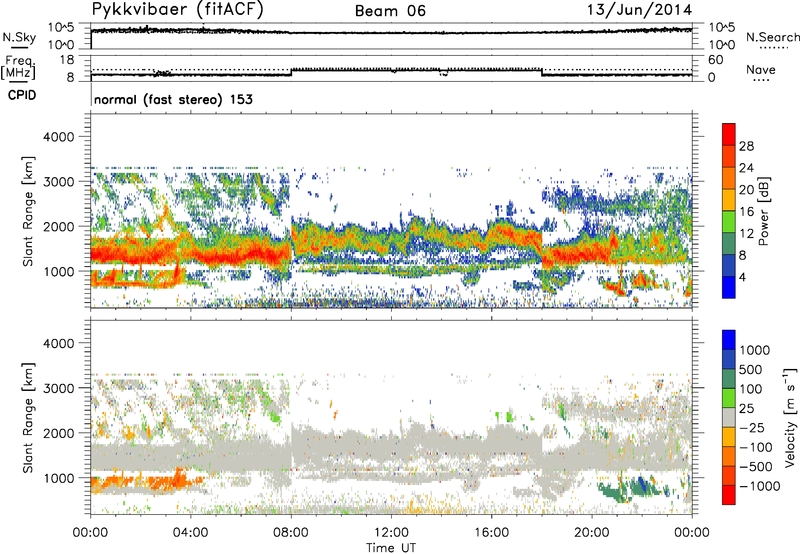Click the Nave legend label
This screenshot has width=800, height=554.
pyautogui.click(x=761, y=69)
